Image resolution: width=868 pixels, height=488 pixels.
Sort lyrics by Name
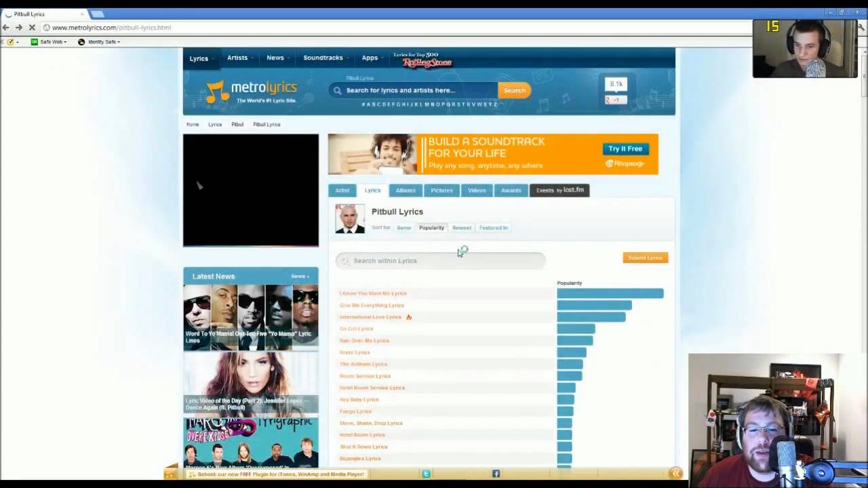(403, 228)
